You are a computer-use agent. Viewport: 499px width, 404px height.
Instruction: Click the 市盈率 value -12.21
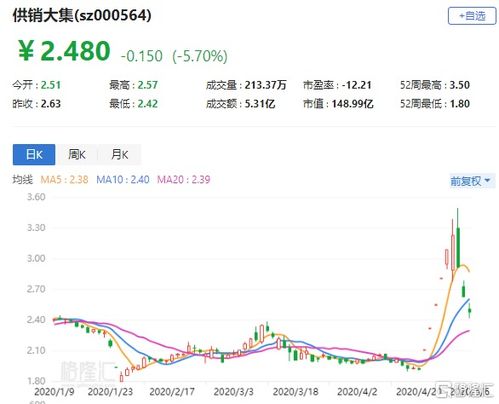356,85
